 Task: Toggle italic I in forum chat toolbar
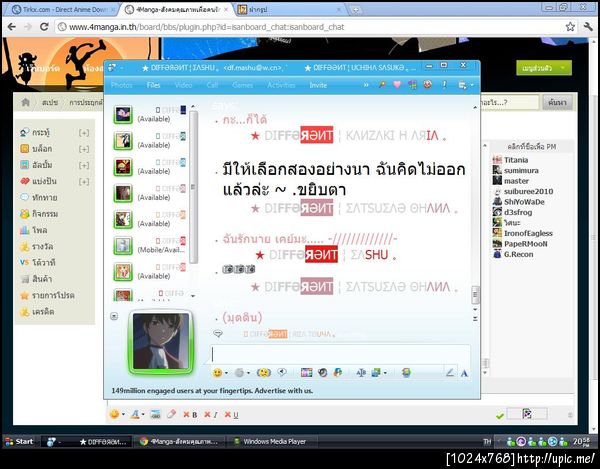point(211,414)
